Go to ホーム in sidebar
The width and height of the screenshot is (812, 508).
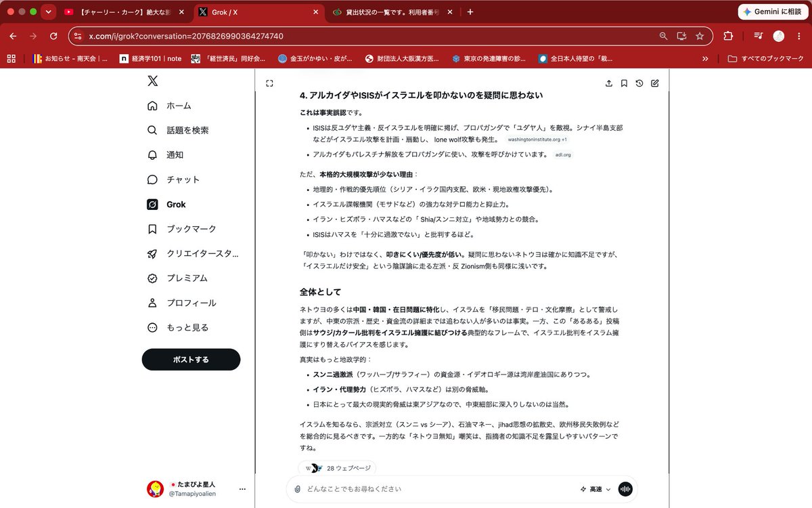(169, 106)
